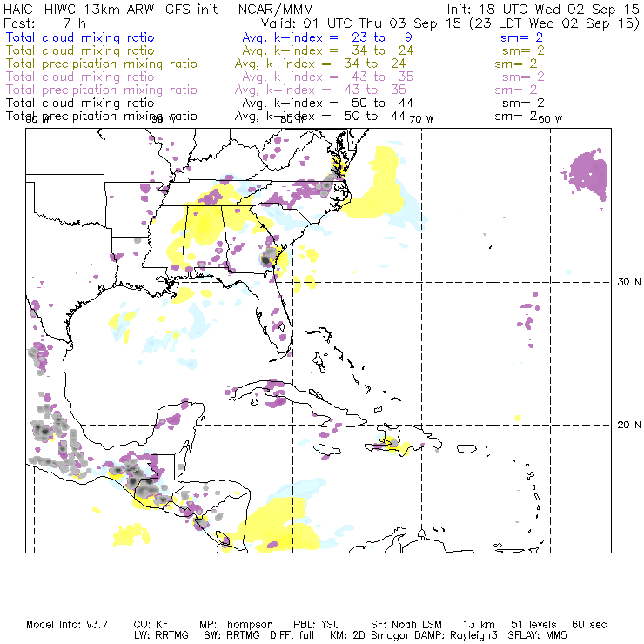Click the 'DAMP: Rayleigh3' footer entry
Viewport: 644px width, 644px height.
(457, 636)
